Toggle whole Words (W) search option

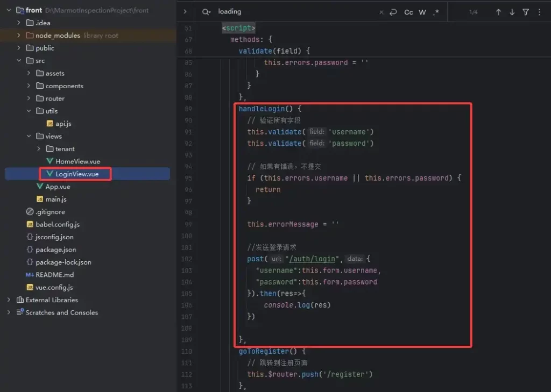tap(422, 12)
